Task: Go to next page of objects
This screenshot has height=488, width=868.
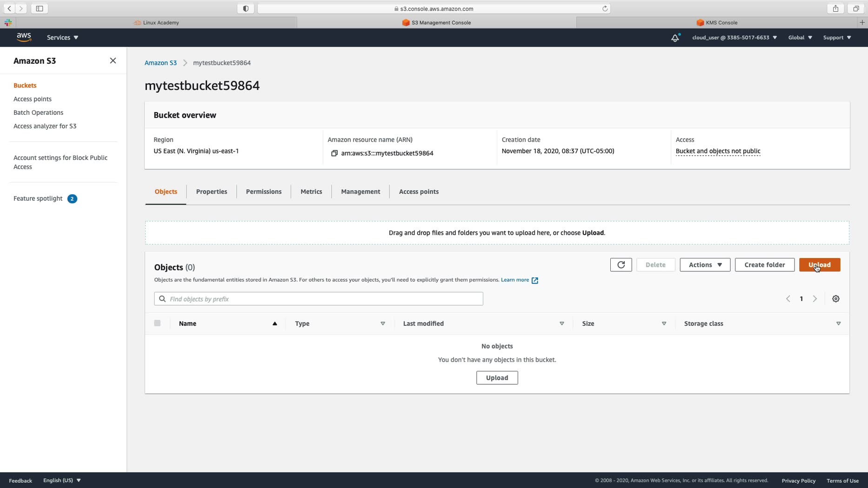Action: coord(815,299)
